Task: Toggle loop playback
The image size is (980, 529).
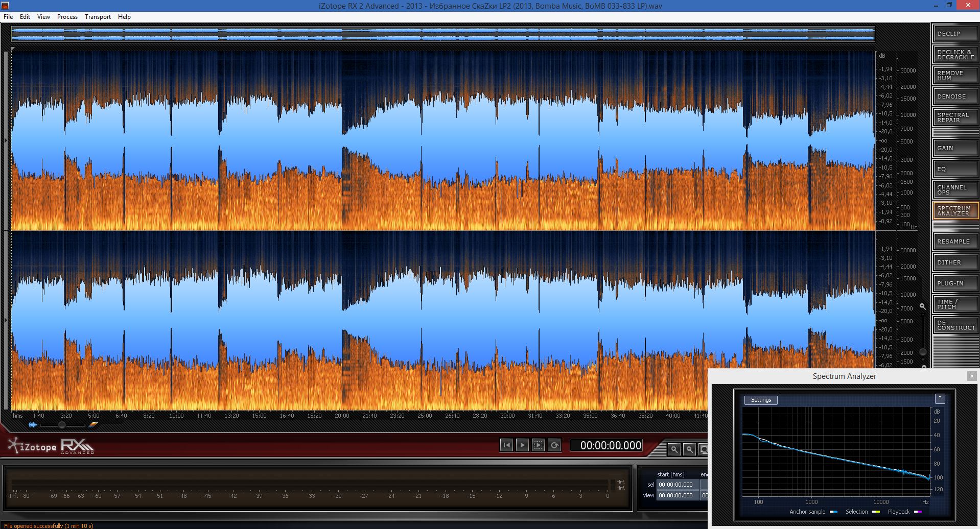Action: (x=554, y=445)
